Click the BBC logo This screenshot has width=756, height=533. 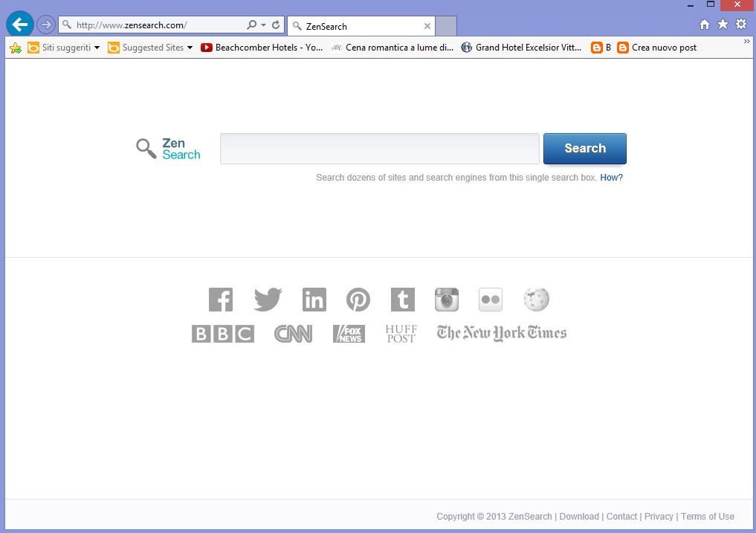click(x=223, y=334)
